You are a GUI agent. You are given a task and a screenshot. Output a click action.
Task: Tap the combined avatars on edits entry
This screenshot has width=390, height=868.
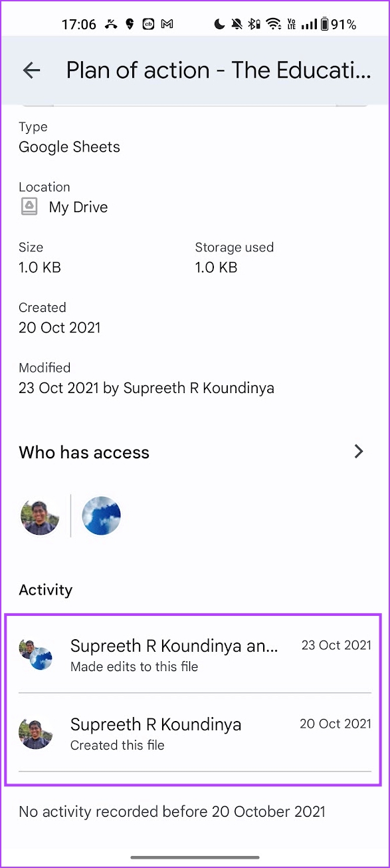click(x=36, y=654)
